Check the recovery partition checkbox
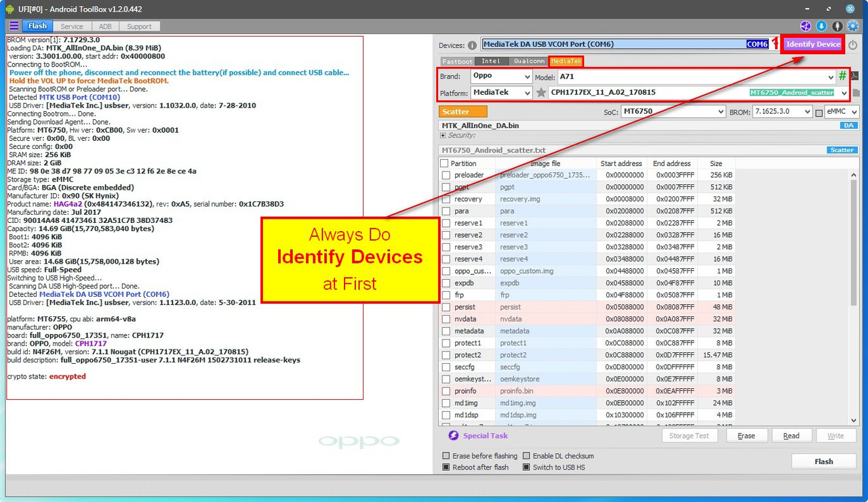 coord(446,199)
